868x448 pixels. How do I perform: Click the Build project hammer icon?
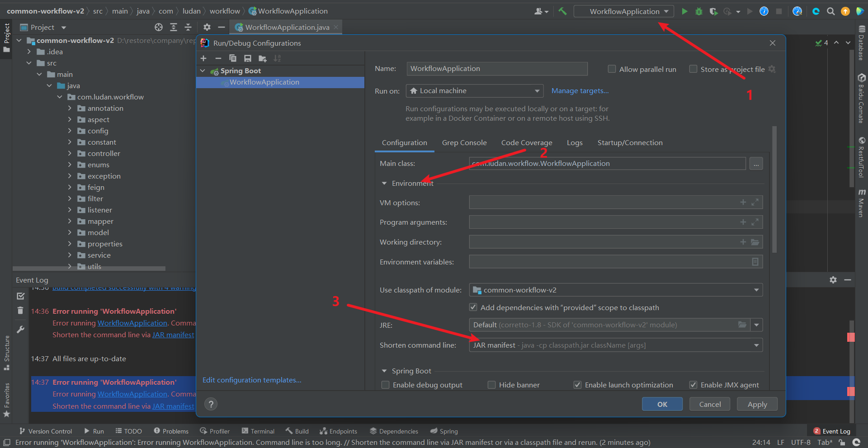coord(562,11)
